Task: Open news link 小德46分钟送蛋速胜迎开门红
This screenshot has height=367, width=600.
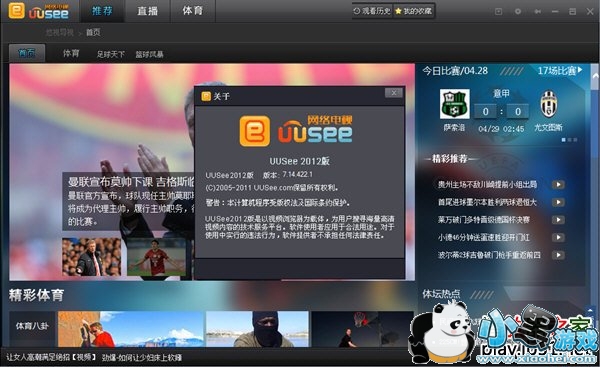Action: (484, 237)
